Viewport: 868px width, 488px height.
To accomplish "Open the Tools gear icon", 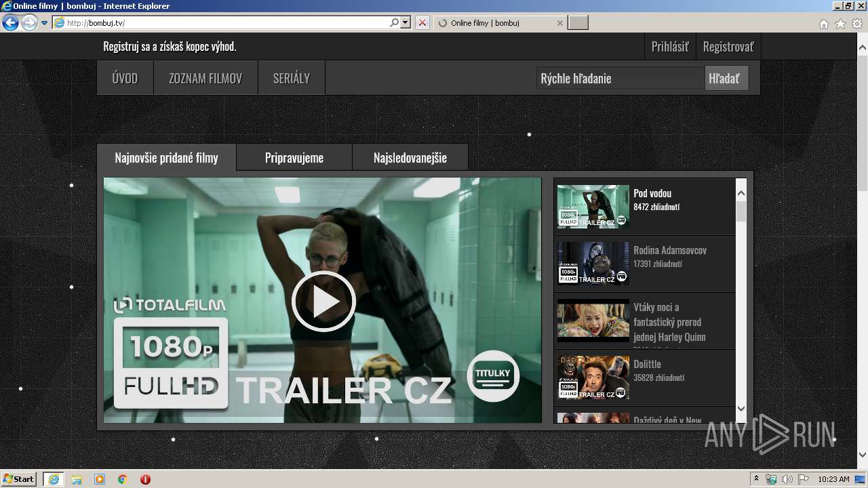I will click(x=857, y=24).
